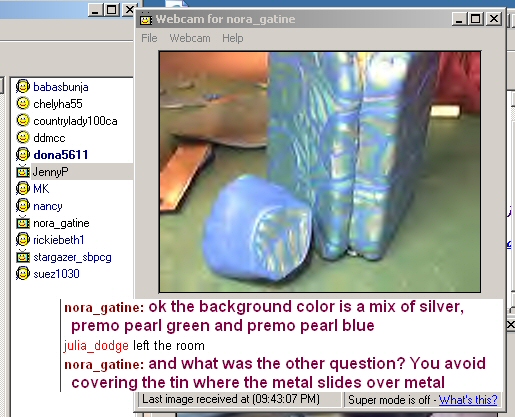The height and width of the screenshot is (417, 515).
Task: Select user nancy in the room list
Action: 48,206
